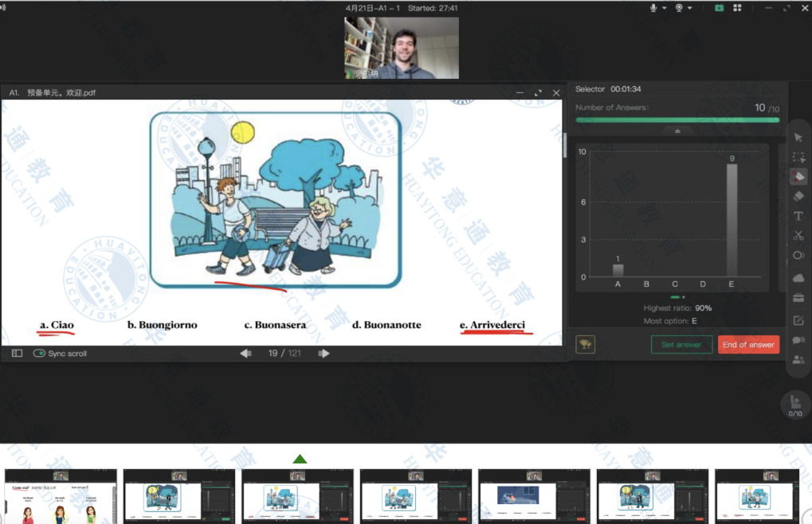Open the thumbnail with dark night scene
This screenshot has height=524, width=812.
[533, 497]
